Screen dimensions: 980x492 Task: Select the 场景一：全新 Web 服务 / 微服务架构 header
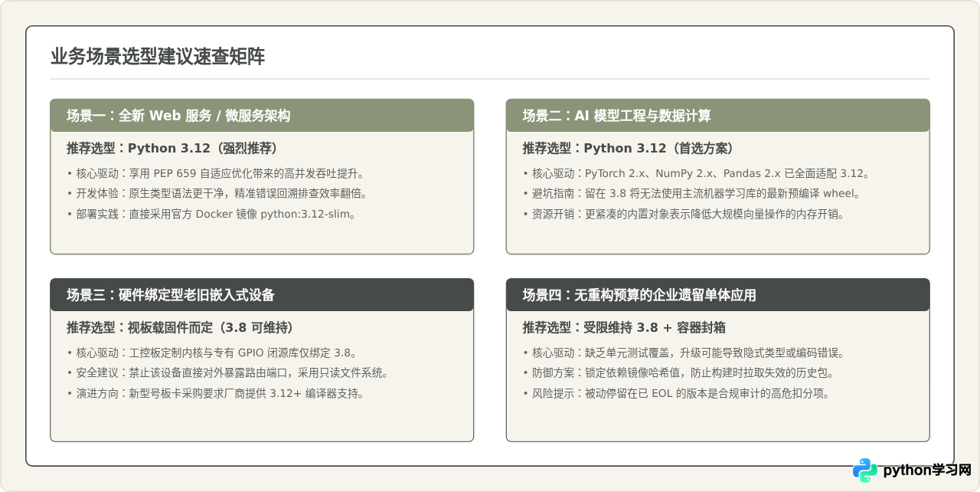pyautogui.click(x=262, y=116)
